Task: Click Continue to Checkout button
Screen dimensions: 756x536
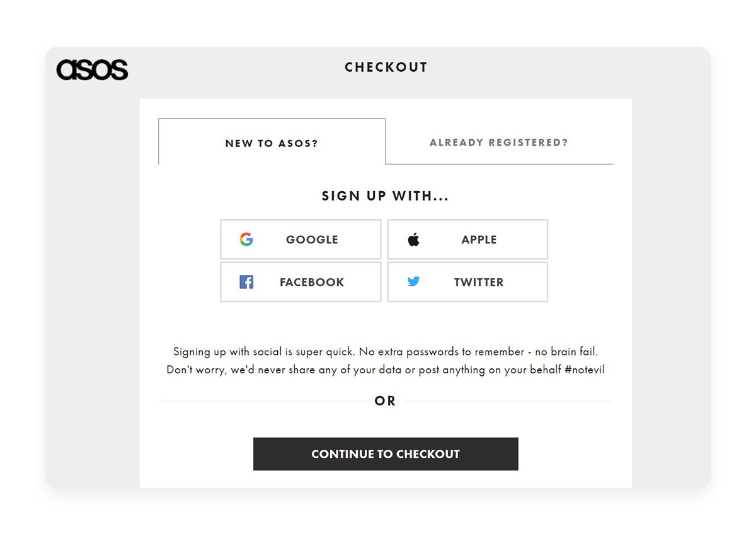Action: click(x=386, y=454)
